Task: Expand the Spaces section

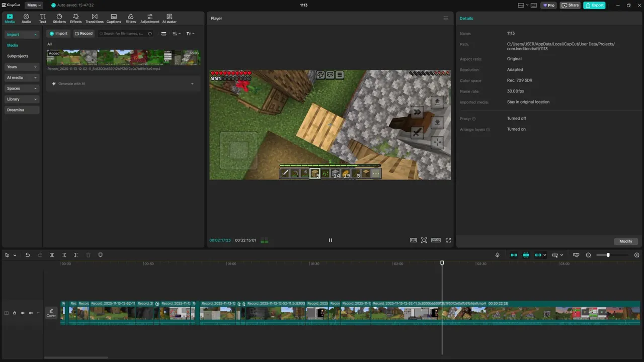Action: coord(22,88)
